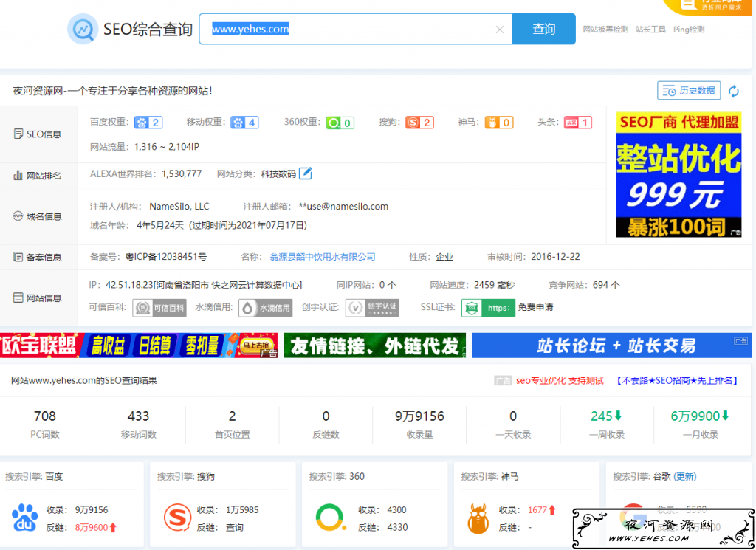The width and height of the screenshot is (756, 550).
Task: Click the Sogou S logo icon
Action: [177, 518]
